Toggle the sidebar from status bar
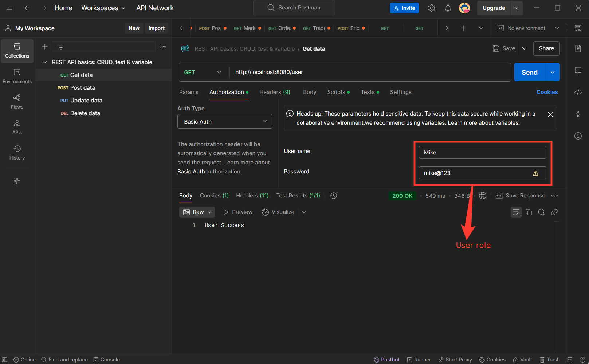This screenshot has height=364, width=589. tap(5, 360)
